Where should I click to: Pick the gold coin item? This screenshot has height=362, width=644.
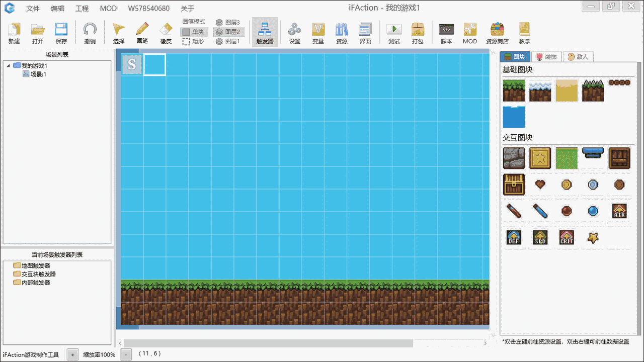tap(567, 185)
